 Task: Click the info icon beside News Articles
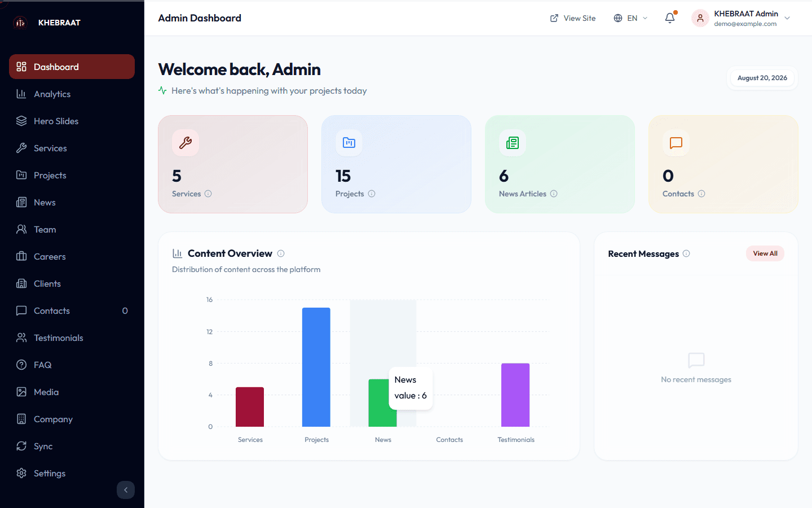click(x=554, y=194)
